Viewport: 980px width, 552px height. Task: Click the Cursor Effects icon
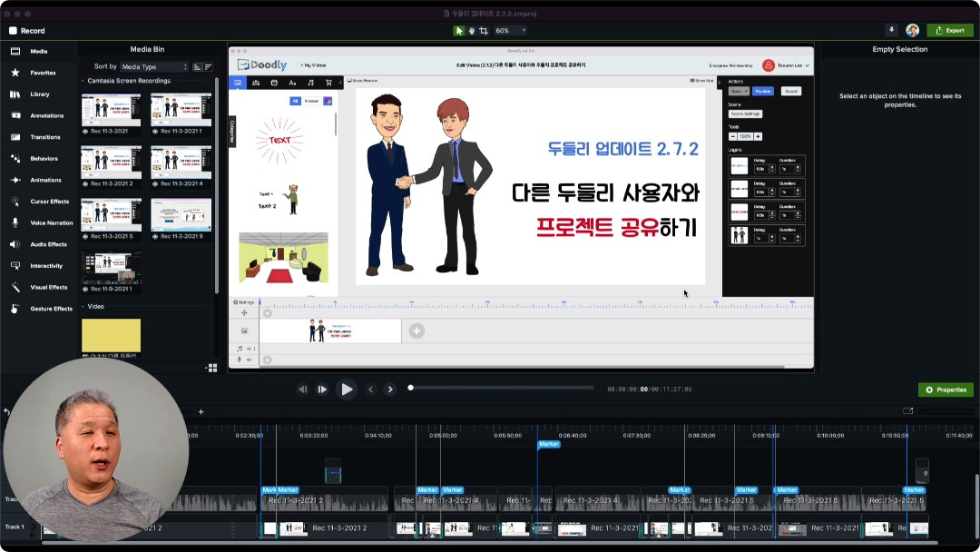point(15,202)
